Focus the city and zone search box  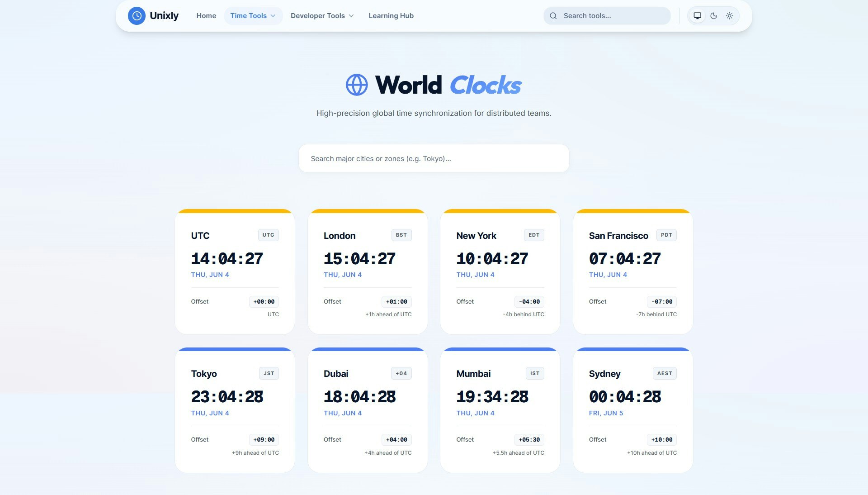(x=434, y=158)
